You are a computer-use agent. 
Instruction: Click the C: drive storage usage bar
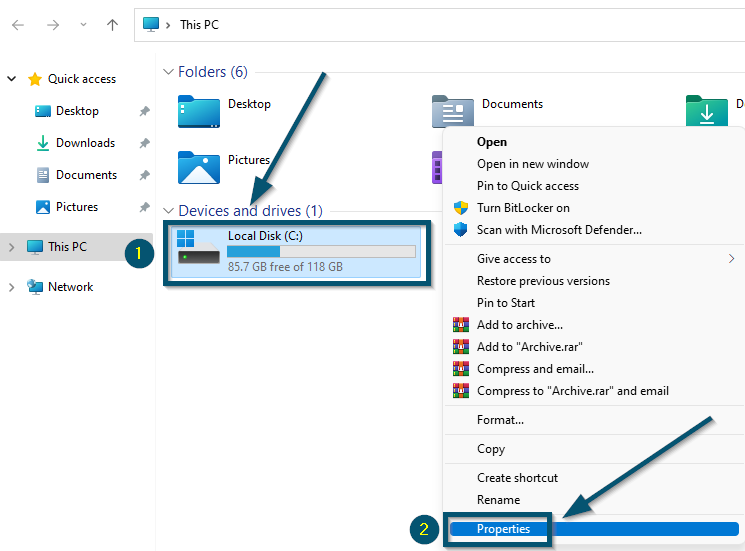pos(321,251)
